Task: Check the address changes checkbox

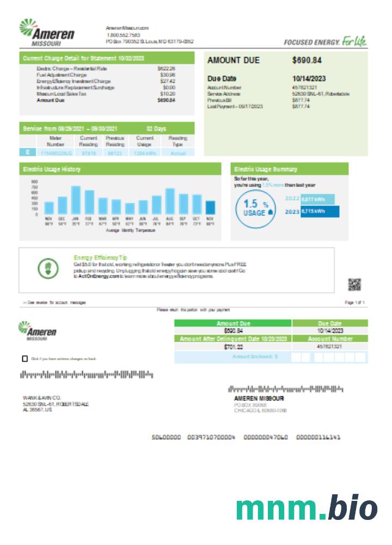Action: (x=24, y=359)
